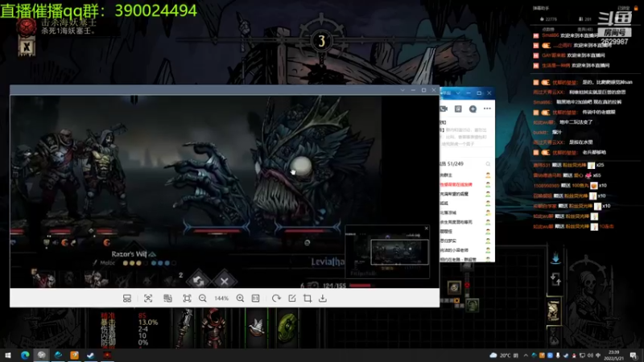Open Microsoft Edge from the taskbar
The image size is (644, 362).
(x=25, y=356)
